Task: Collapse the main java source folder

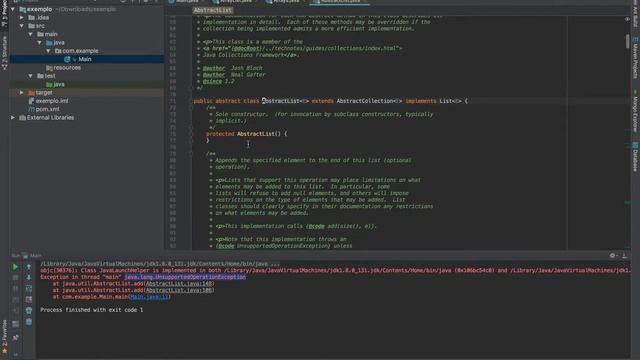Action: (40, 42)
